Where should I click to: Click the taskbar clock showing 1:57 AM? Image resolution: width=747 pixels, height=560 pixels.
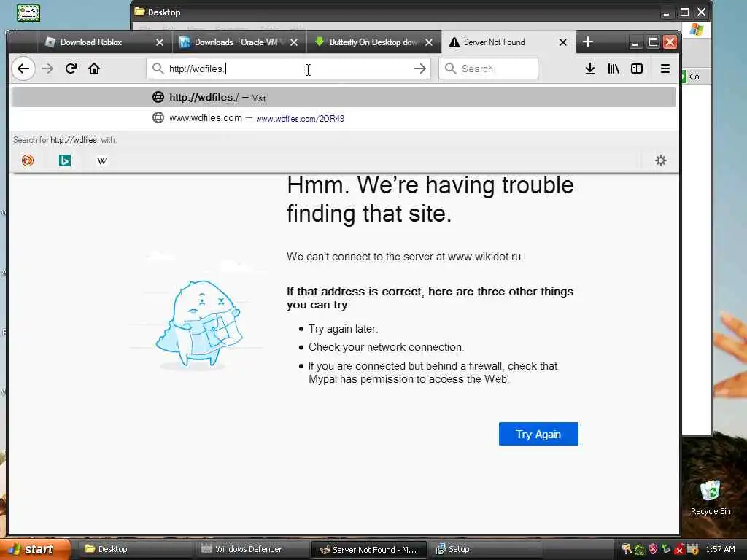[720, 549]
